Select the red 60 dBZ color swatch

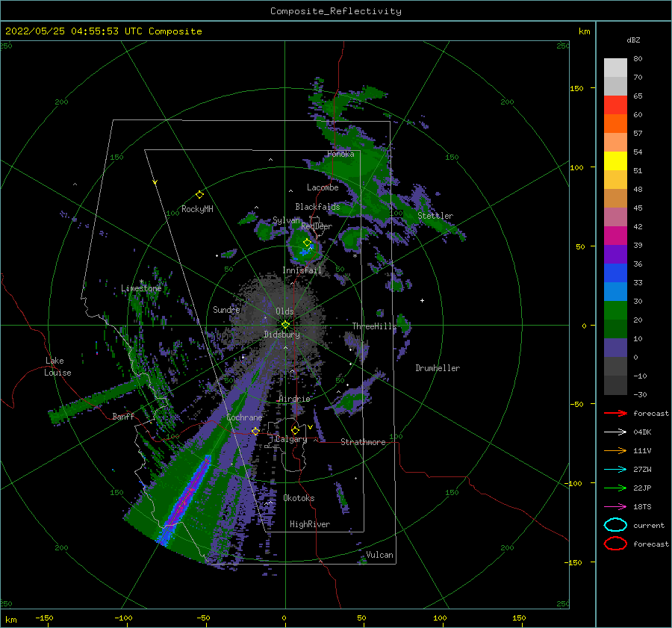(x=615, y=105)
